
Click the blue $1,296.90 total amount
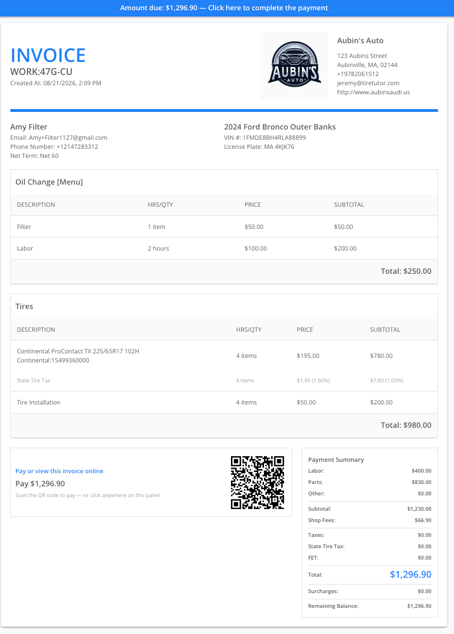tap(410, 575)
